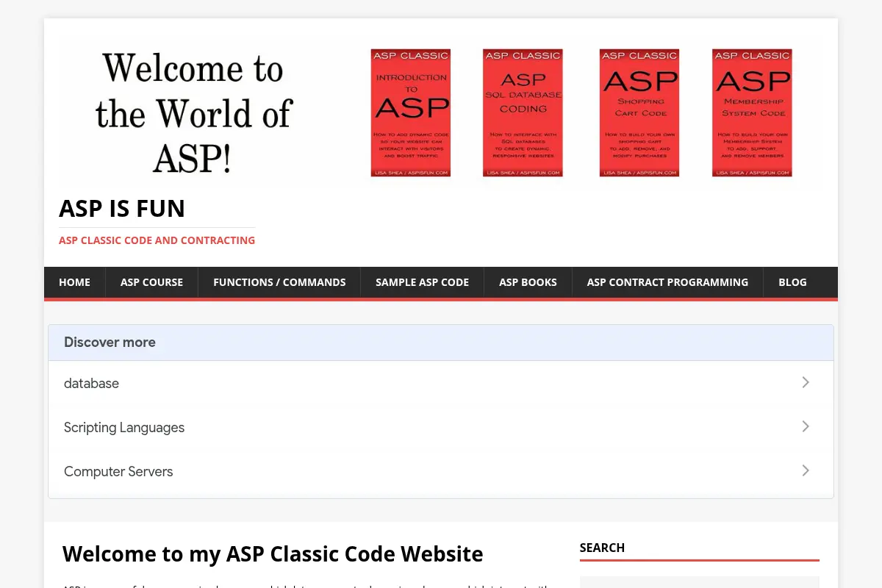Click the chevron arrow next to database
882x588 pixels.
tap(806, 382)
